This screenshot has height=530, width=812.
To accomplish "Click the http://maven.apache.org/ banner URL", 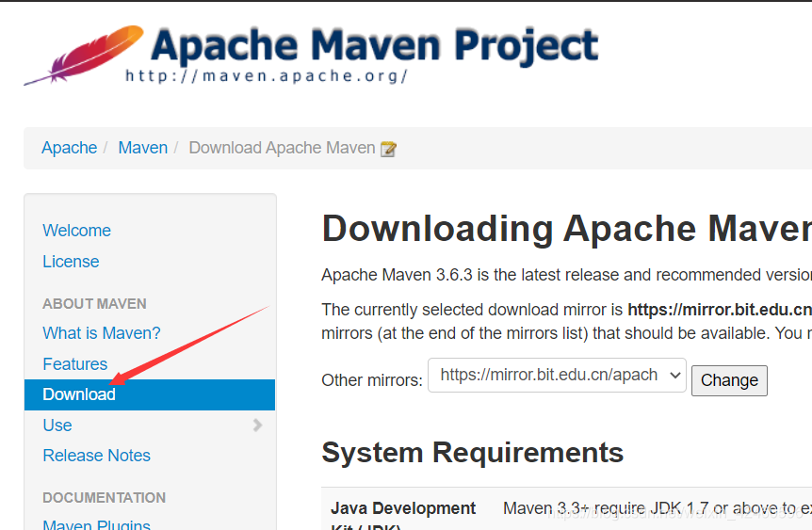I will [267, 76].
